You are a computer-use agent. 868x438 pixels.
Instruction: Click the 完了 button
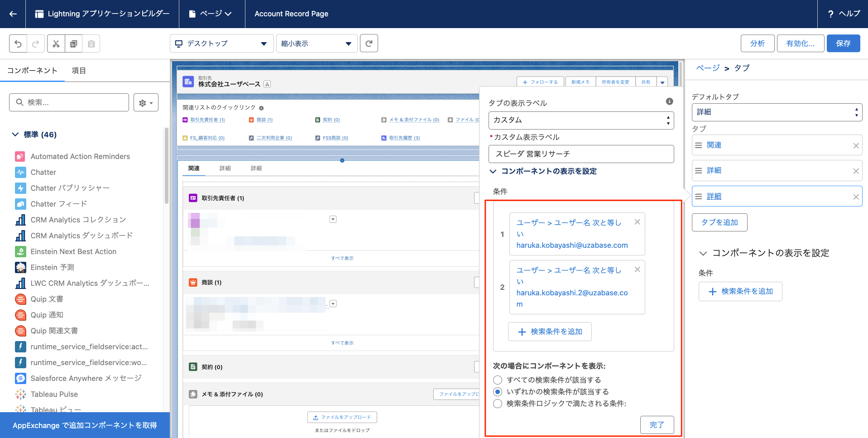657,424
